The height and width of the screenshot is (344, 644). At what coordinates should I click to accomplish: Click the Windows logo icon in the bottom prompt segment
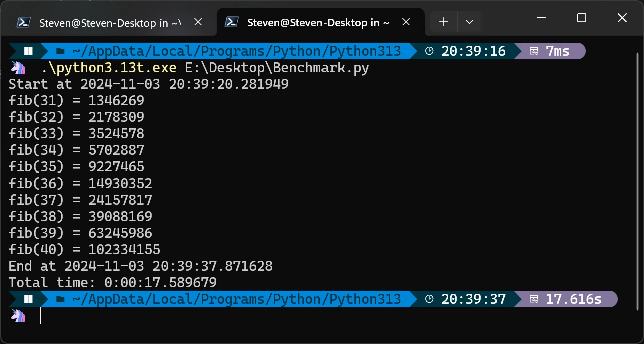(x=28, y=299)
